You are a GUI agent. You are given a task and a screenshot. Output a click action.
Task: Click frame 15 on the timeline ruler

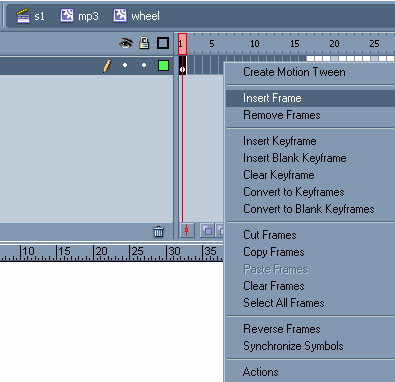point(295,44)
